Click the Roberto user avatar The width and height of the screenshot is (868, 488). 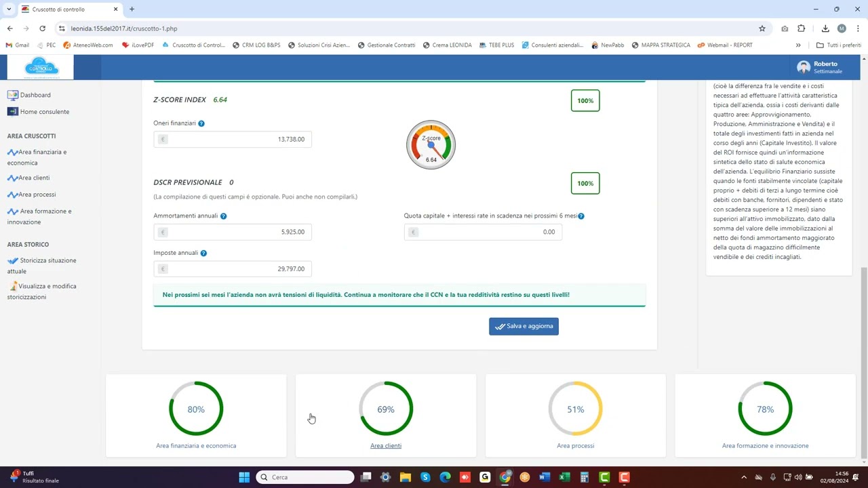(x=804, y=67)
